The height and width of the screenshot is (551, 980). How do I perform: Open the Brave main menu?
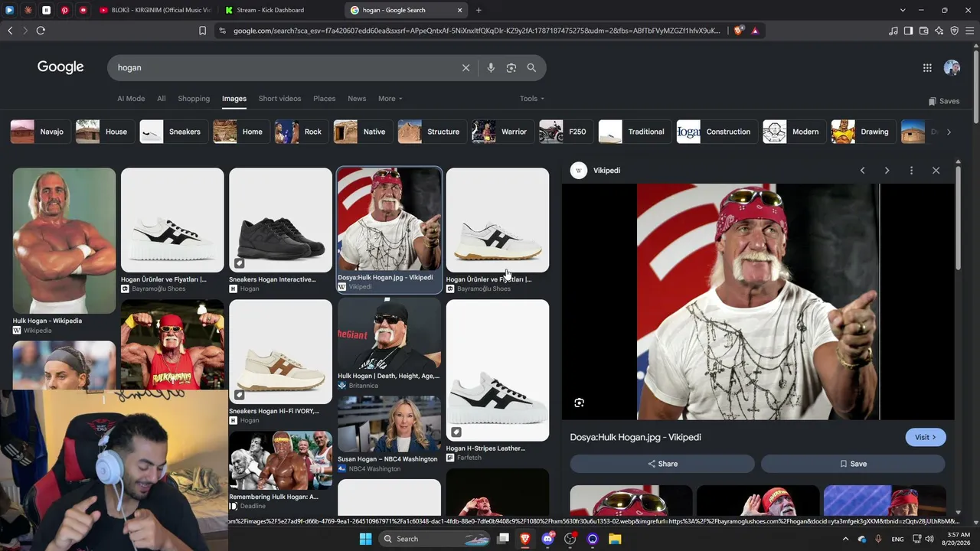(969, 31)
